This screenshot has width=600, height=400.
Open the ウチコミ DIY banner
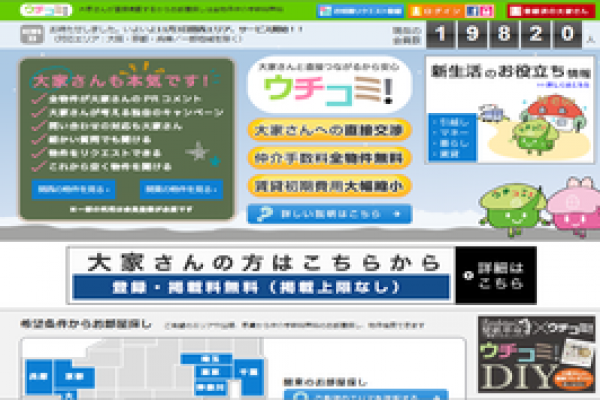pos(536,354)
